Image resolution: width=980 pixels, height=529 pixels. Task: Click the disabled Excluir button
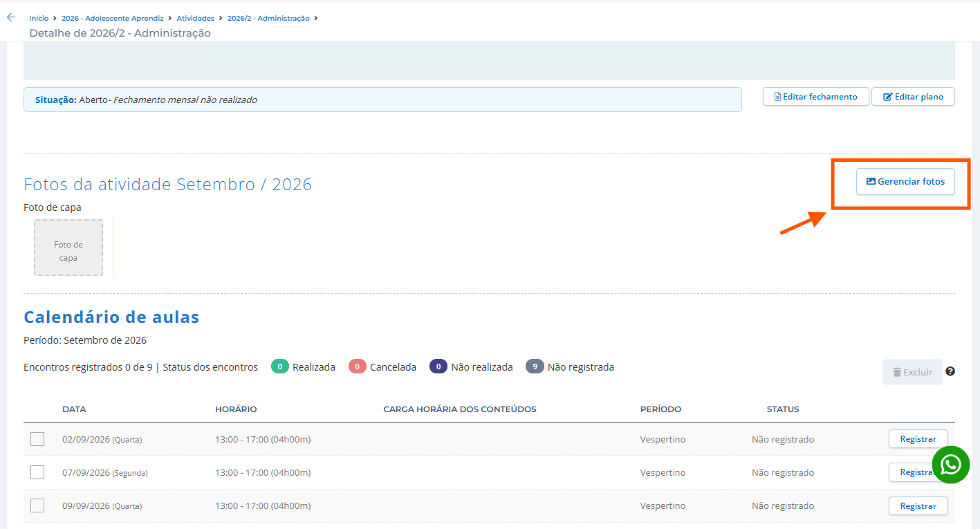tap(913, 372)
